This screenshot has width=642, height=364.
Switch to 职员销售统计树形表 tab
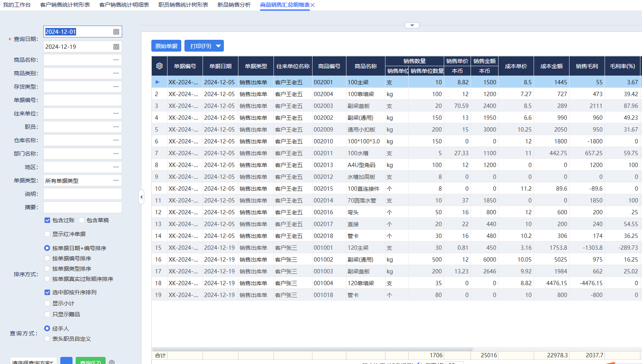pyautogui.click(x=183, y=5)
